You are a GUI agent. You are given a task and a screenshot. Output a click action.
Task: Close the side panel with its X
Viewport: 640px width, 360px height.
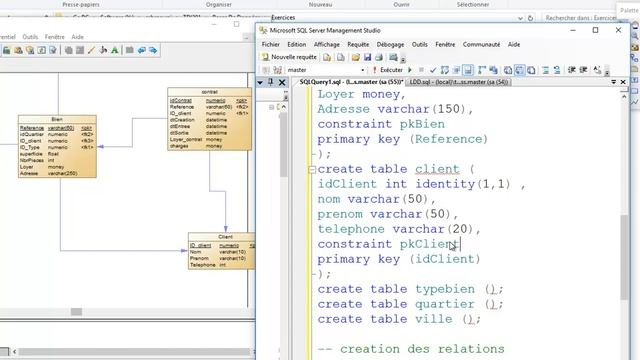tap(282, 82)
